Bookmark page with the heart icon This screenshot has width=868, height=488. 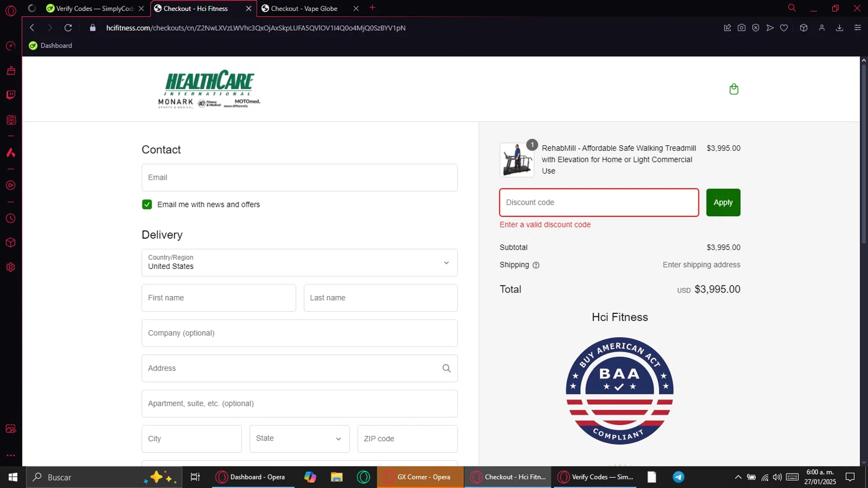coord(784,28)
